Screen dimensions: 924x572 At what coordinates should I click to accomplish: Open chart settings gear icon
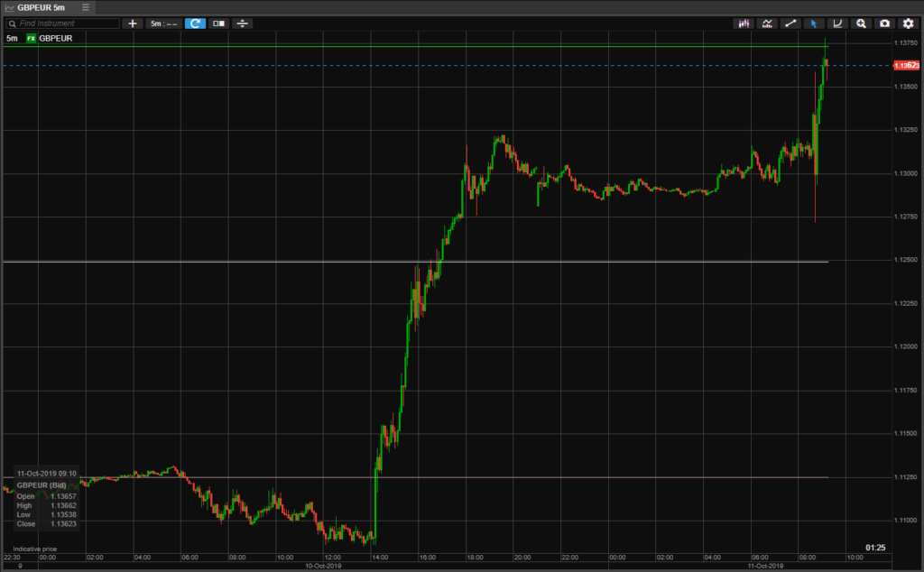[x=908, y=23]
